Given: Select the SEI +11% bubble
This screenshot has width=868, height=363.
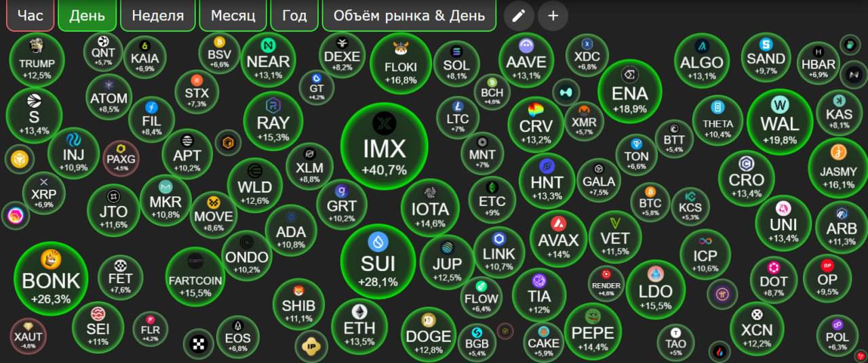Looking at the screenshot, I should pyautogui.click(x=98, y=327).
